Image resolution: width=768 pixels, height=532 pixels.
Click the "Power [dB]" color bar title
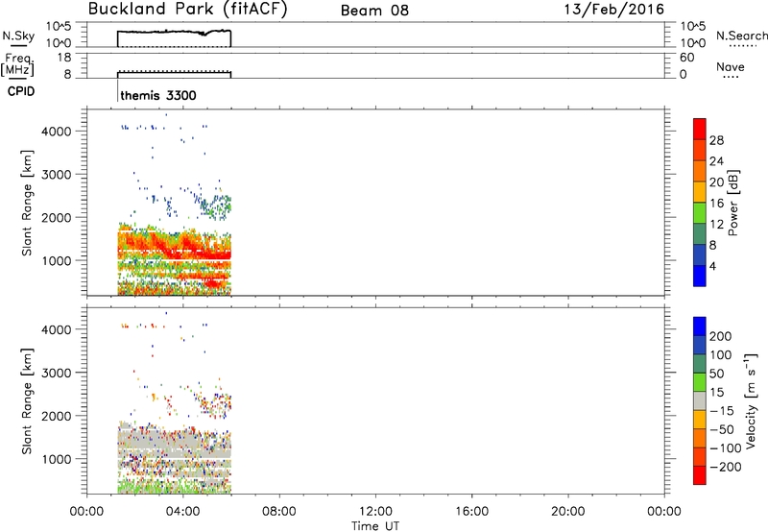(x=732, y=203)
